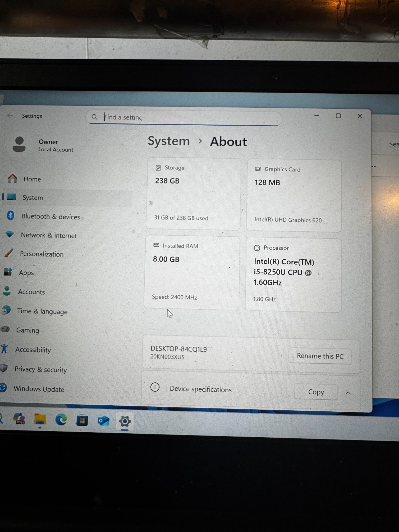This screenshot has height=532, width=399.
Task: Click the Owner Local Account name
Action: [56, 145]
